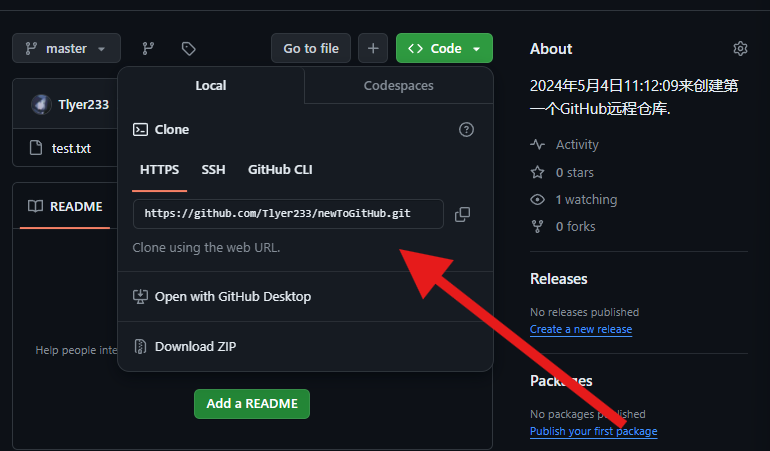Image resolution: width=770 pixels, height=451 pixels.
Task: Click the clone URL text field
Action: (x=287, y=214)
